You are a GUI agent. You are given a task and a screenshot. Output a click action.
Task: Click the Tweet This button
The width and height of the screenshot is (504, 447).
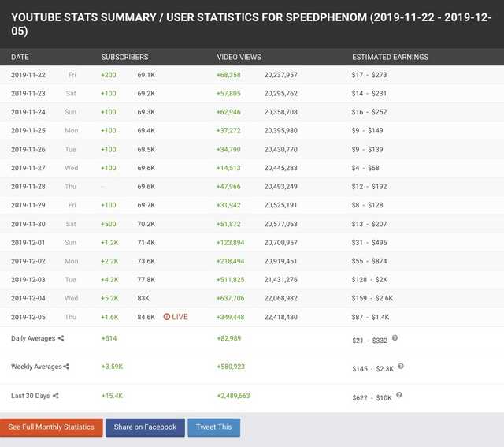point(213,427)
